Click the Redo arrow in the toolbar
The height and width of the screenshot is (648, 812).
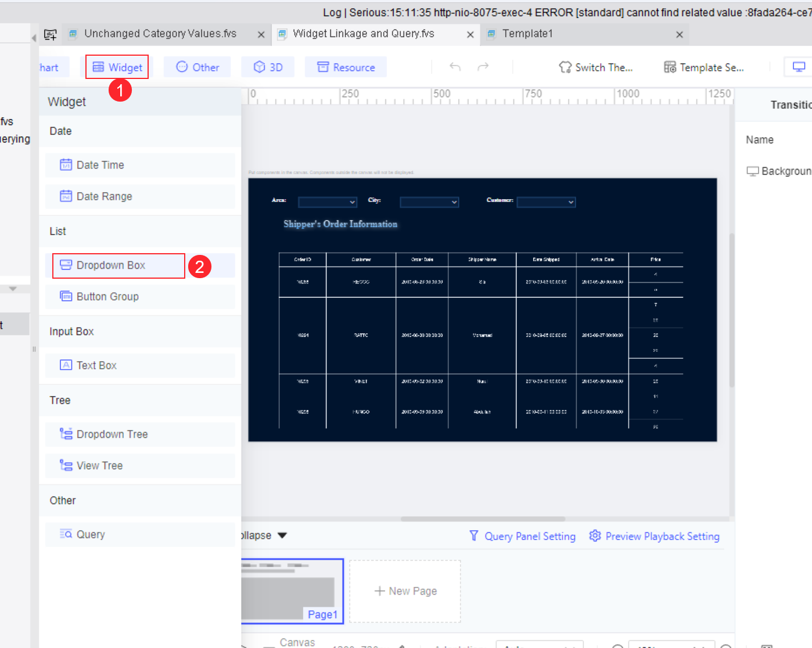[x=483, y=67]
